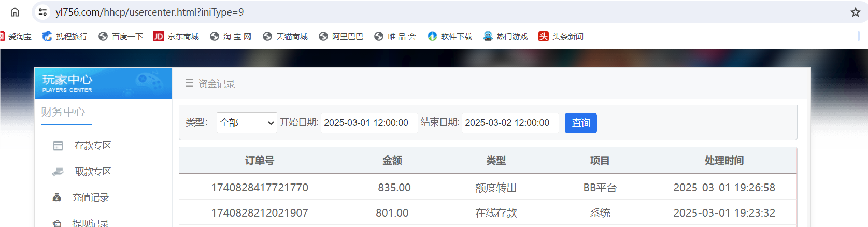Click the 处理时间 column header
The width and height of the screenshot is (868, 227).
tap(724, 161)
